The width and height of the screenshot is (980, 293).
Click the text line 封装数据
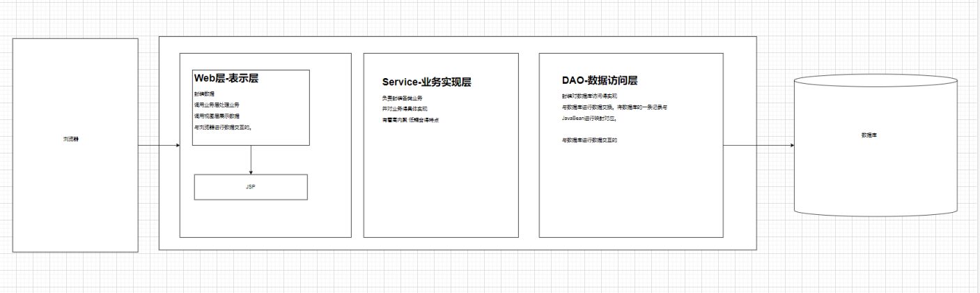pyautogui.click(x=204, y=93)
